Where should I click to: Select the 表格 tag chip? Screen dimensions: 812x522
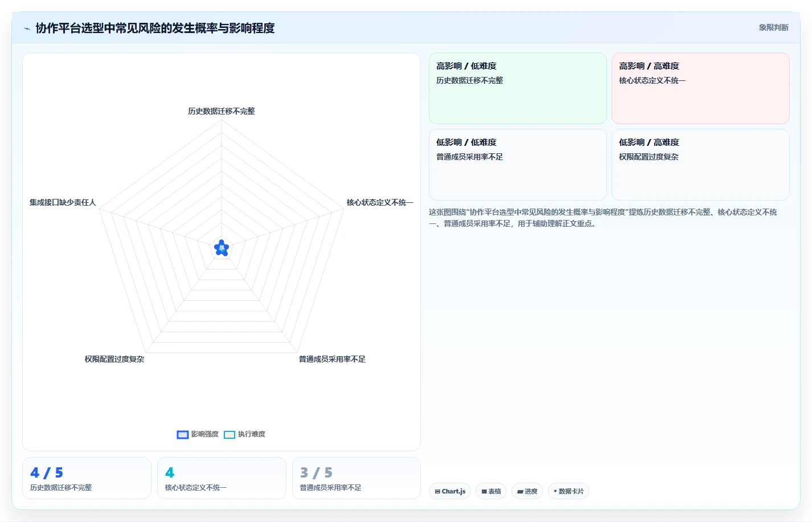(x=491, y=491)
